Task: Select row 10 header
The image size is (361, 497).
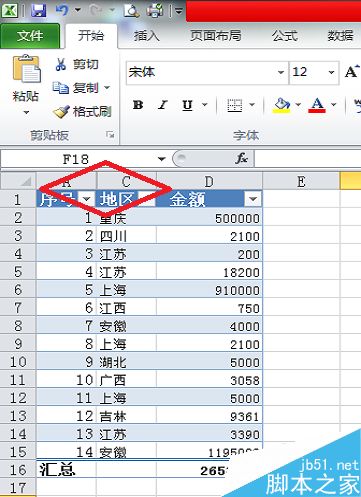Action: pyautogui.click(x=18, y=362)
